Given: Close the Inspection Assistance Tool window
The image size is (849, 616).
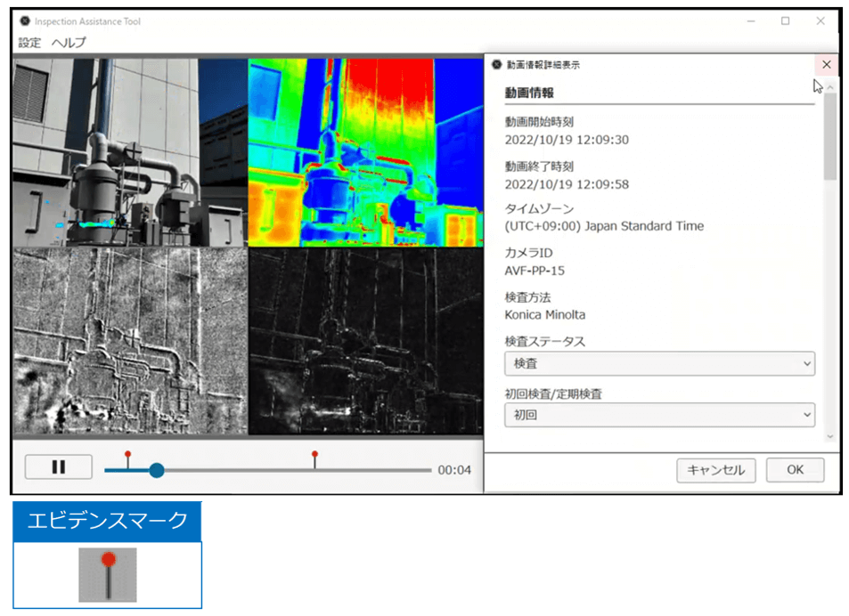Looking at the screenshot, I should (x=820, y=21).
